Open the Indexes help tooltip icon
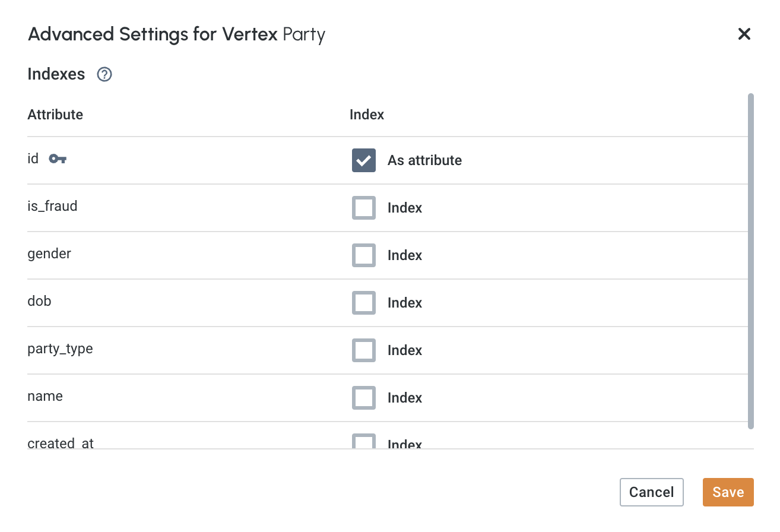780x532 pixels. click(x=104, y=74)
